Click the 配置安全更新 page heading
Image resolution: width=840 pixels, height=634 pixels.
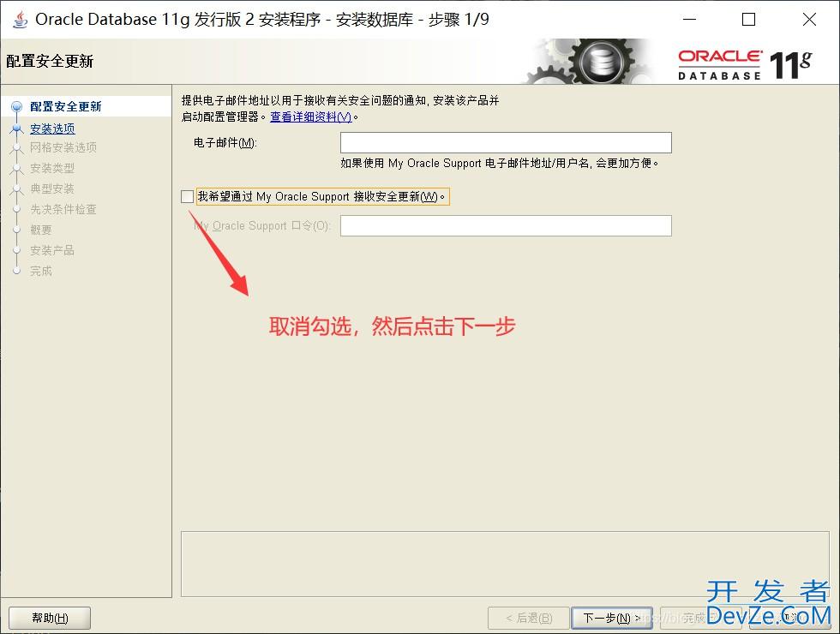click(50, 61)
